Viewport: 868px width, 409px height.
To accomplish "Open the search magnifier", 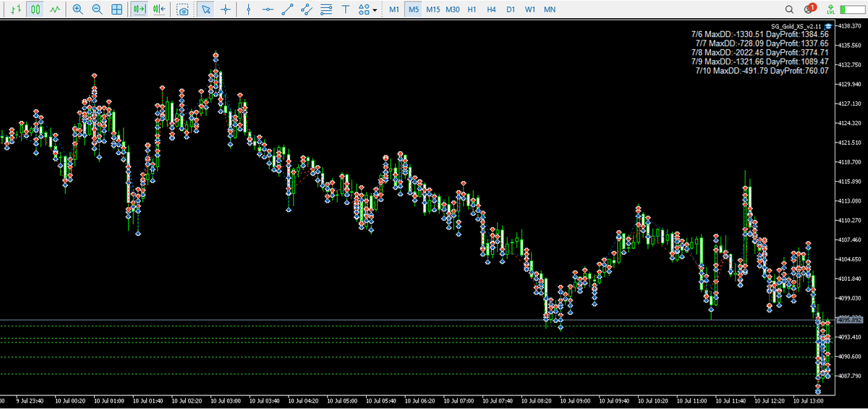I will 789,9.
